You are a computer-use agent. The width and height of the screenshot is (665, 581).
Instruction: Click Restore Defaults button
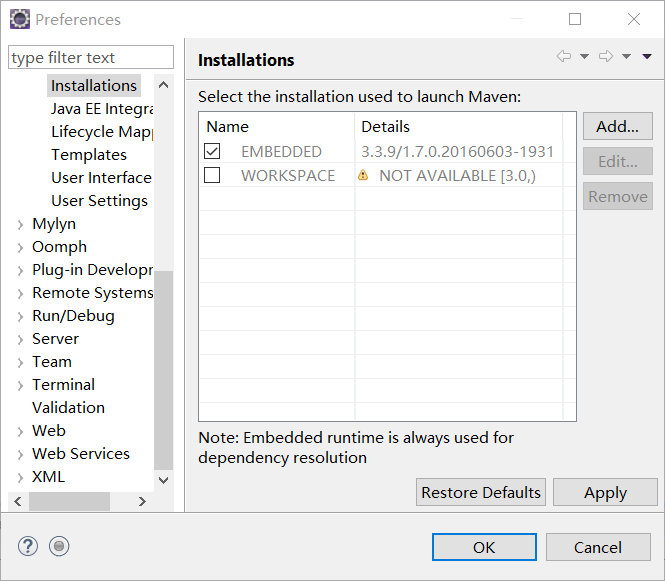pyautogui.click(x=481, y=492)
